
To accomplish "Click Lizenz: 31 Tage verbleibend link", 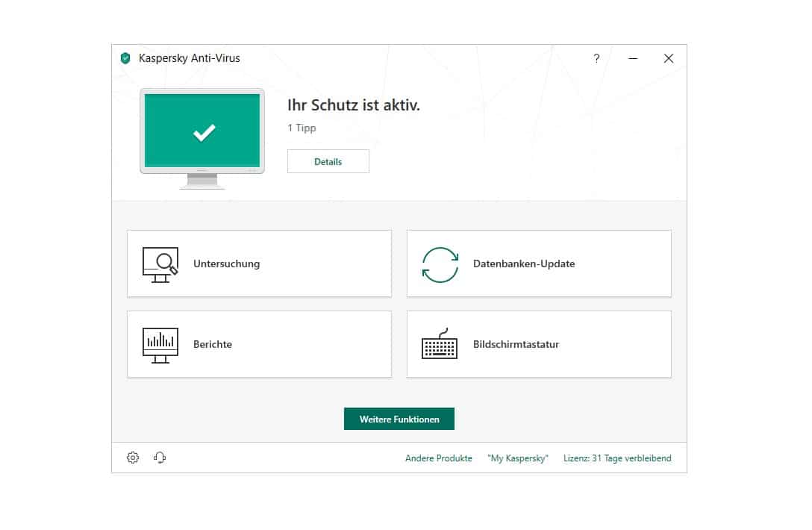I will point(617,458).
